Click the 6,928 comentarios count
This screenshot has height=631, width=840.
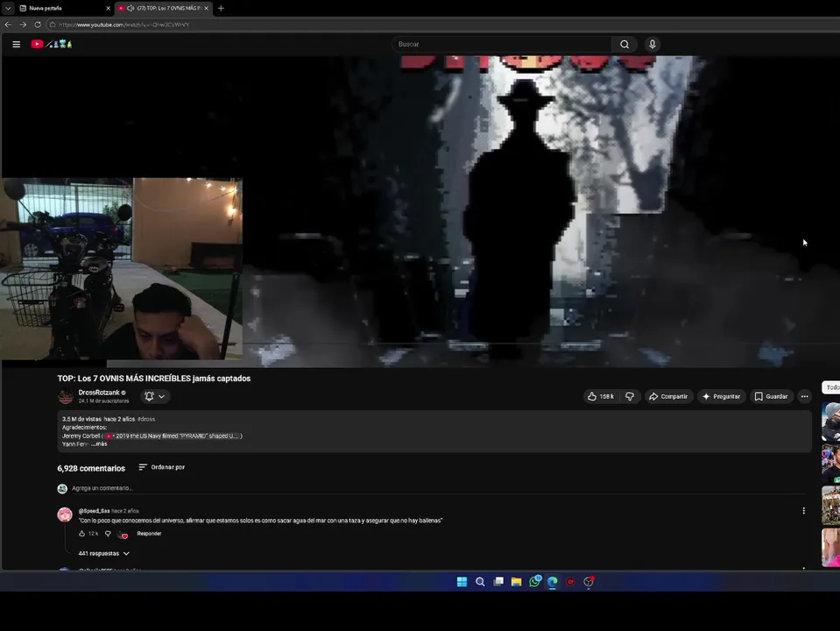(91, 469)
